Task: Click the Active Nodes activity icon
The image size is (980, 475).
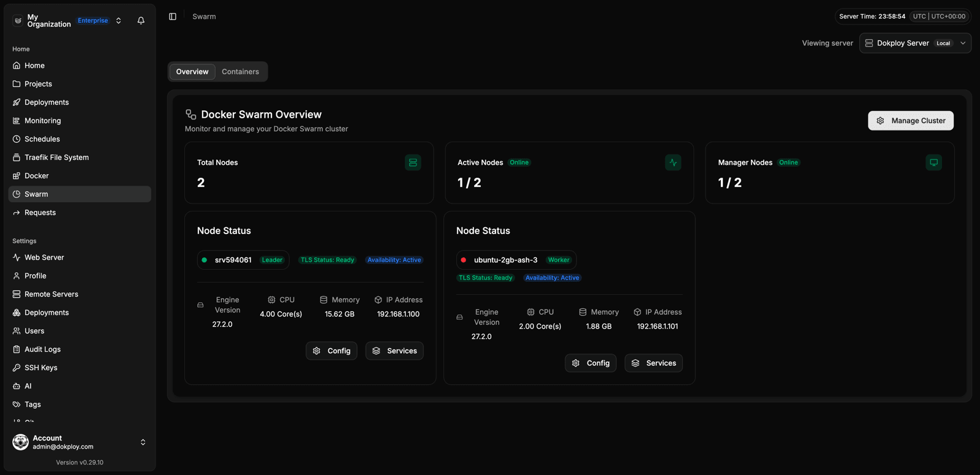Action: pos(673,162)
